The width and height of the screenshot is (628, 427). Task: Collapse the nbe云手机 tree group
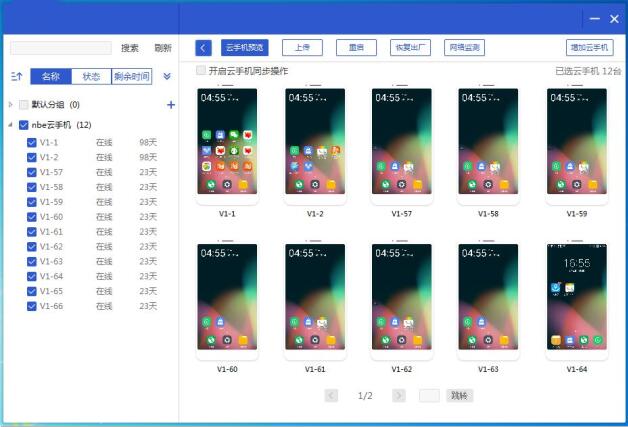click(11, 125)
